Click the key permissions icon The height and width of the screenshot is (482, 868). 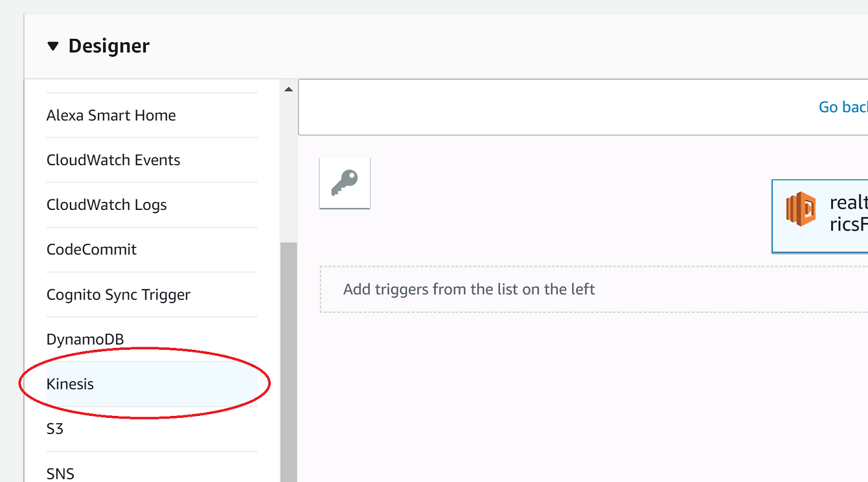[345, 183]
